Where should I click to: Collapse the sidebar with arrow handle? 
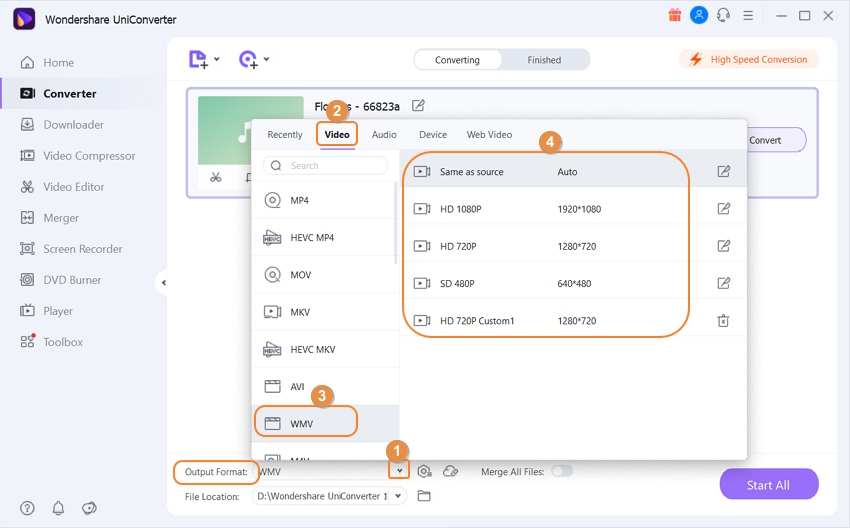(x=163, y=282)
